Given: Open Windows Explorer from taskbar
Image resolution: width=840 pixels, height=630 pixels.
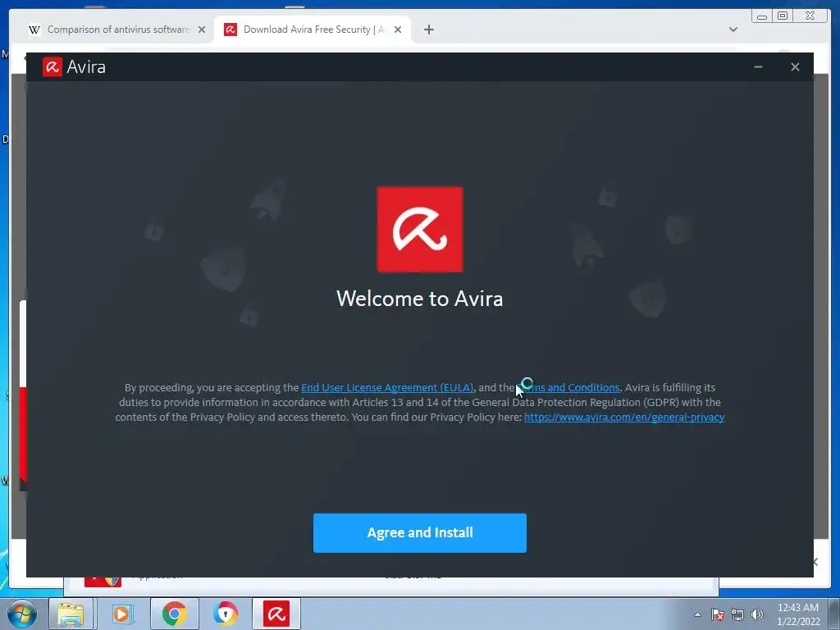Looking at the screenshot, I should pyautogui.click(x=71, y=614).
